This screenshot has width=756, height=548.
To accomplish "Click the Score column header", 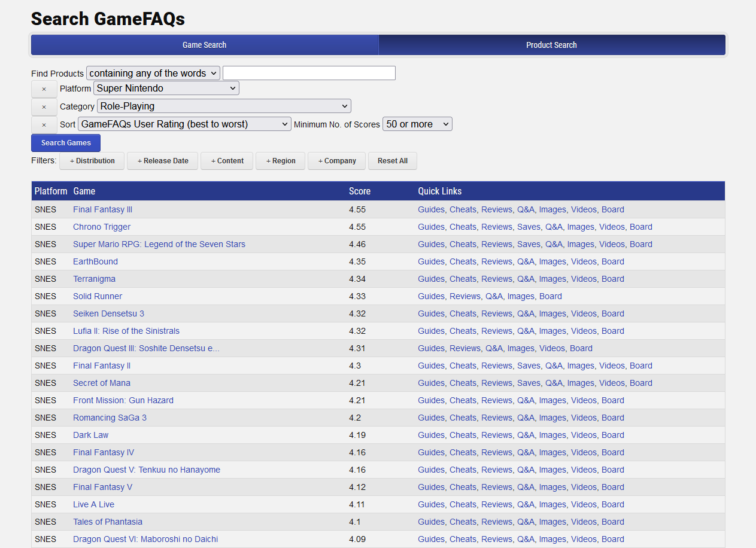I will click(x=360, y=191).
